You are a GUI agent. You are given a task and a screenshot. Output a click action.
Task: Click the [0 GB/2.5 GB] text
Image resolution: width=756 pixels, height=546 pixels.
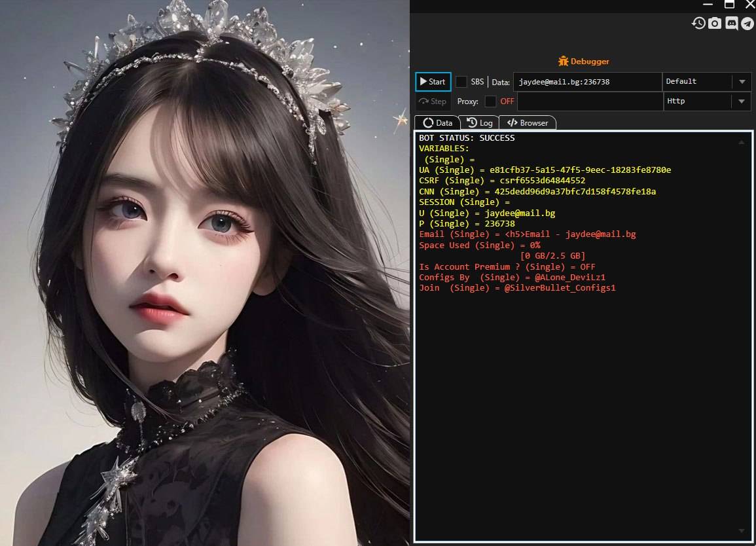tap(552, 255)
